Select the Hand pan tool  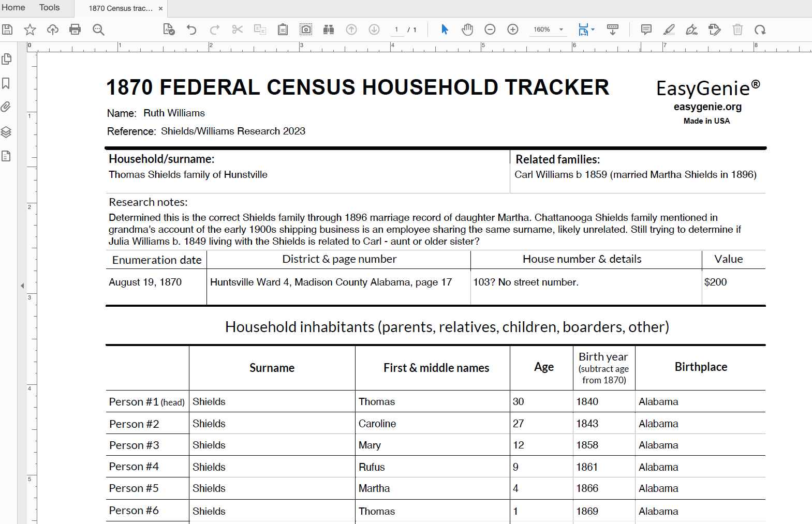467,29
